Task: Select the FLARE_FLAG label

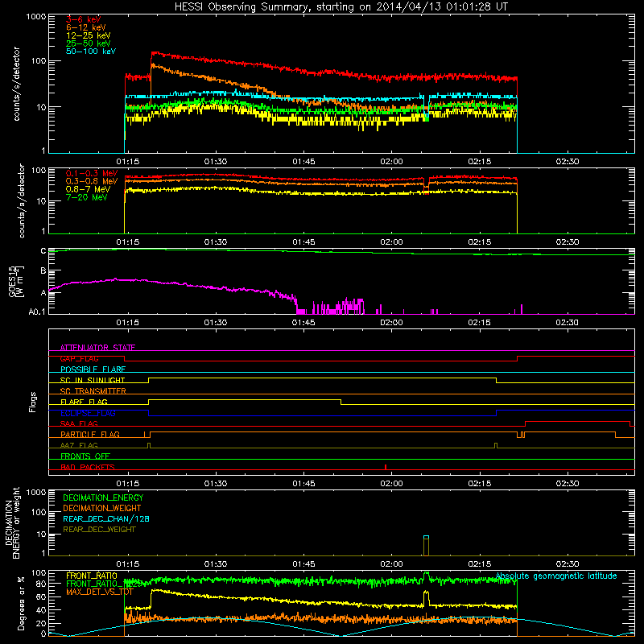Action: [84, 402]
